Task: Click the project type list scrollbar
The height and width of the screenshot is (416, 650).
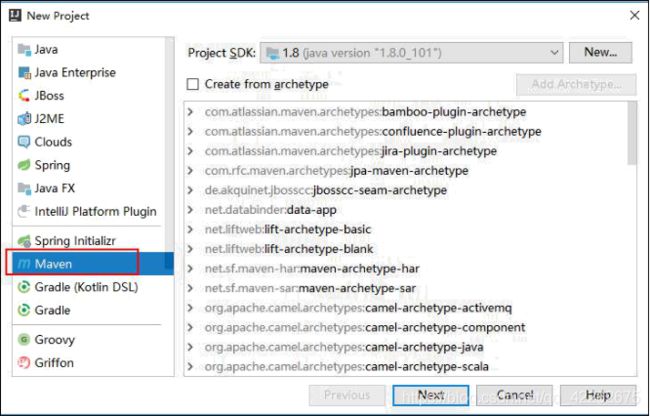Action: tap(169, 153)
